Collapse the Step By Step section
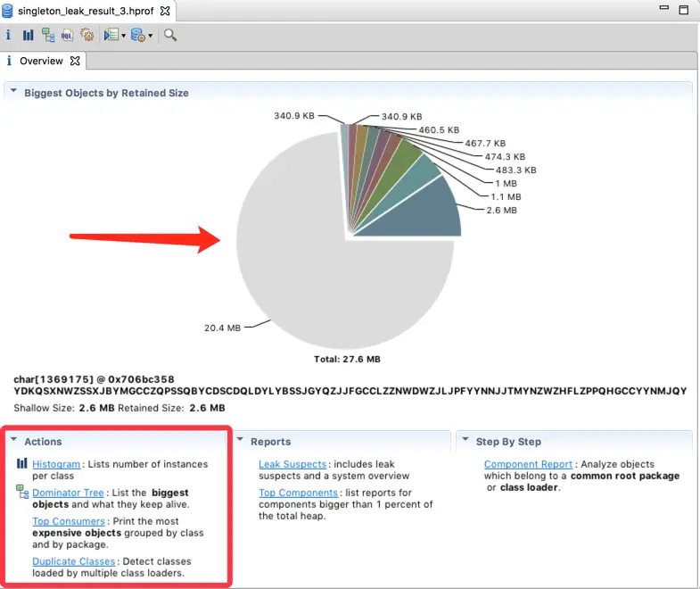 465,440
